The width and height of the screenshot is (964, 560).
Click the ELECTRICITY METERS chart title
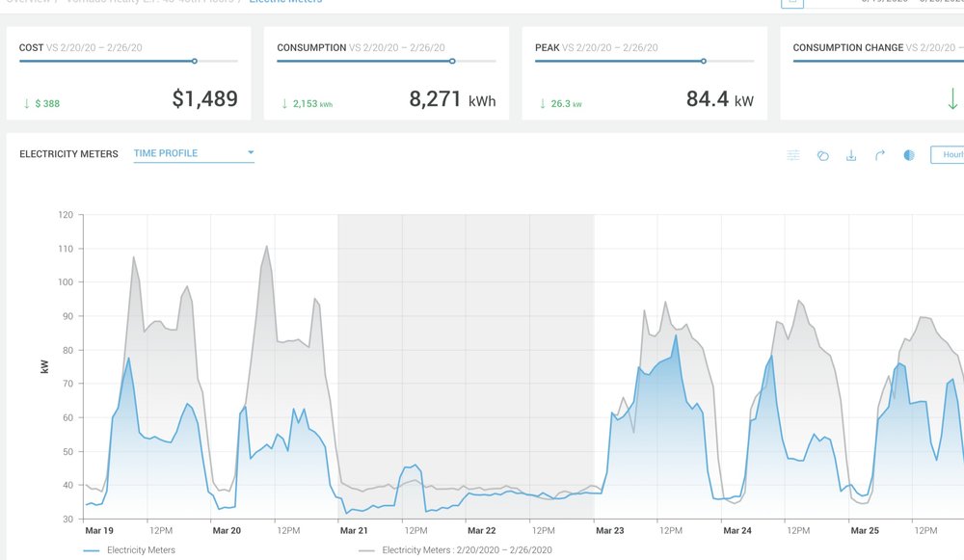[x=68, y=153]
